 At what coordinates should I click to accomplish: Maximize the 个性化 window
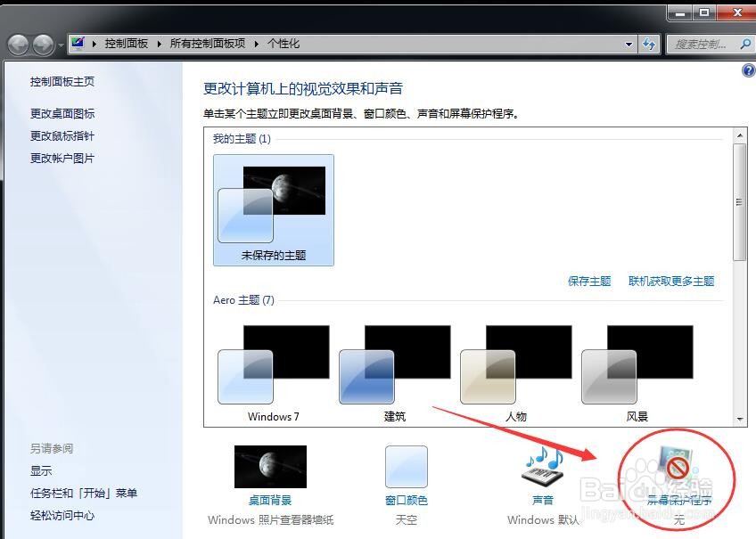pos(704,12)
